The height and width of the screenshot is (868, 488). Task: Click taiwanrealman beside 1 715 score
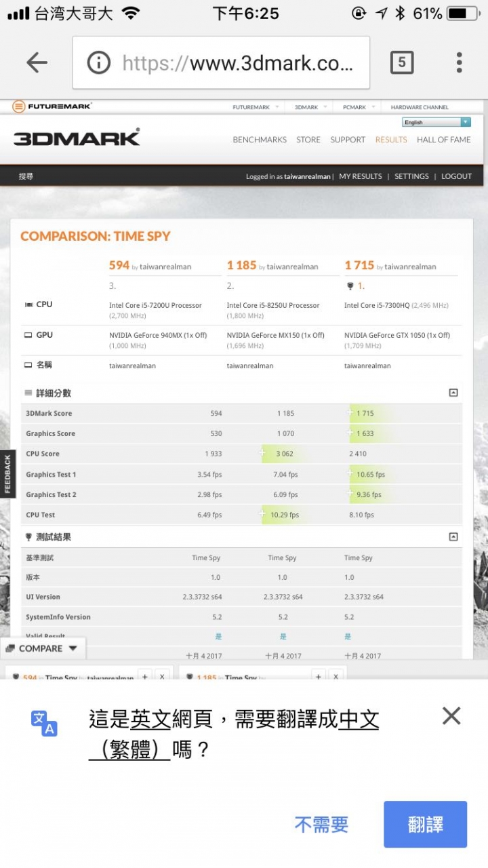(x=410, y=267)
